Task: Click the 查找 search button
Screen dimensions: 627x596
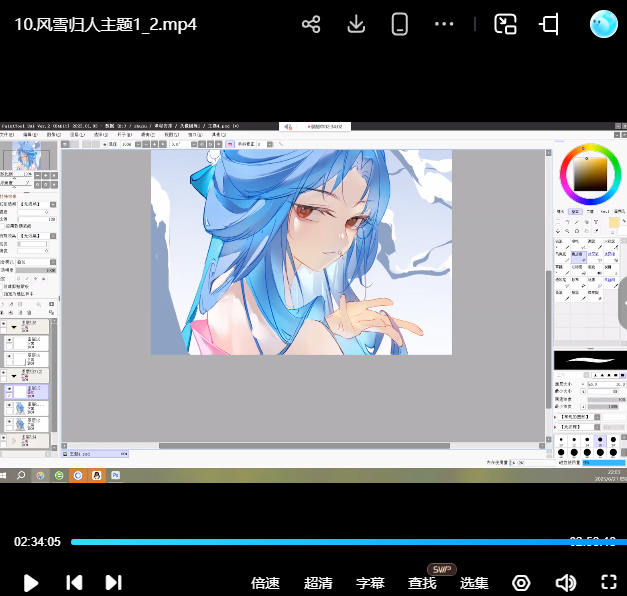Action: click(x=422, y=583)
